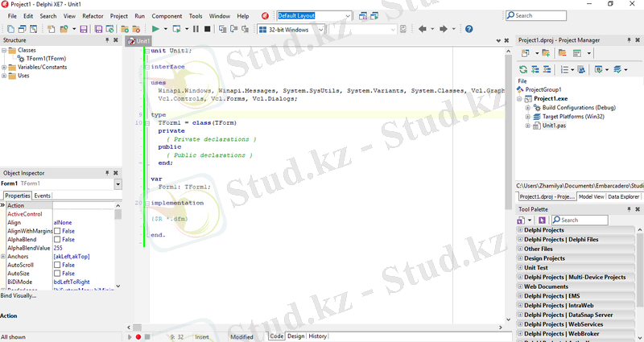Select Unit1.pas in Project Manager

click(555, 126)
